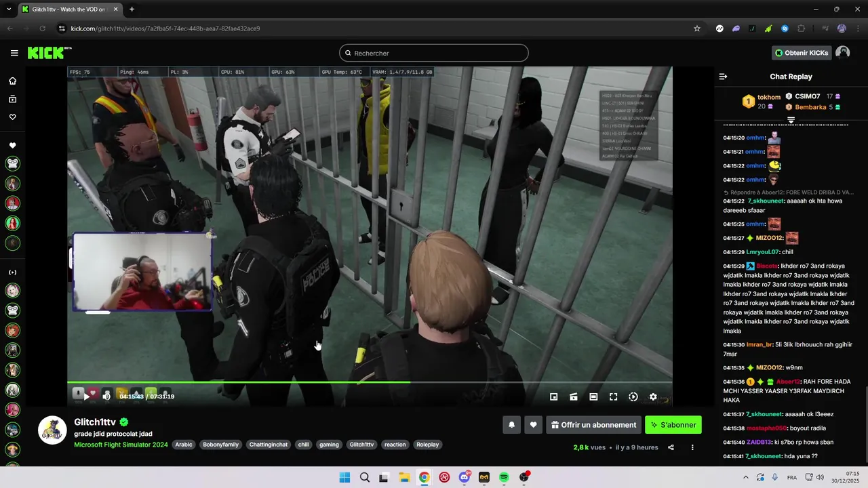Viewport: 868px width, 488px height.
Task: Open File Explorer from taskbar
Action: click(x=404, y=477)
